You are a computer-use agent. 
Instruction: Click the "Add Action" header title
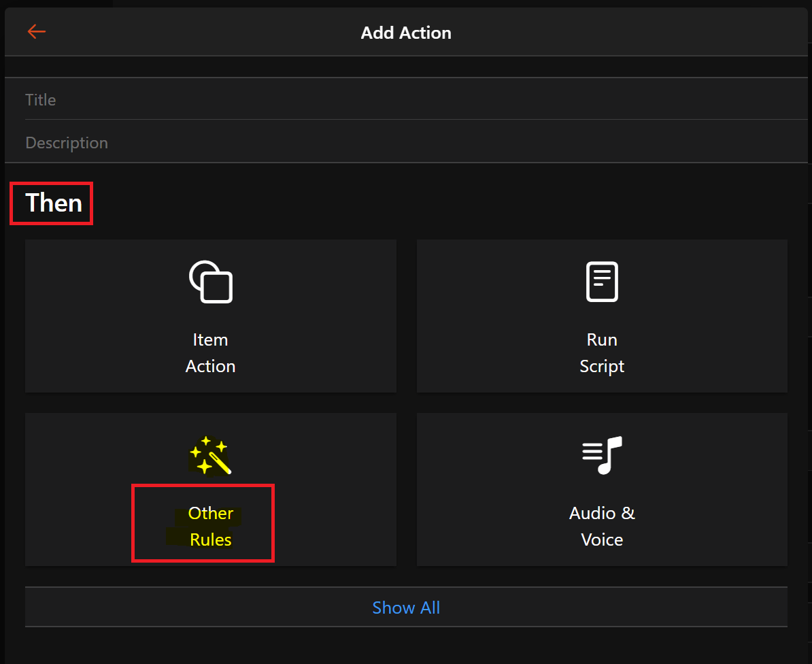point(406,33)
